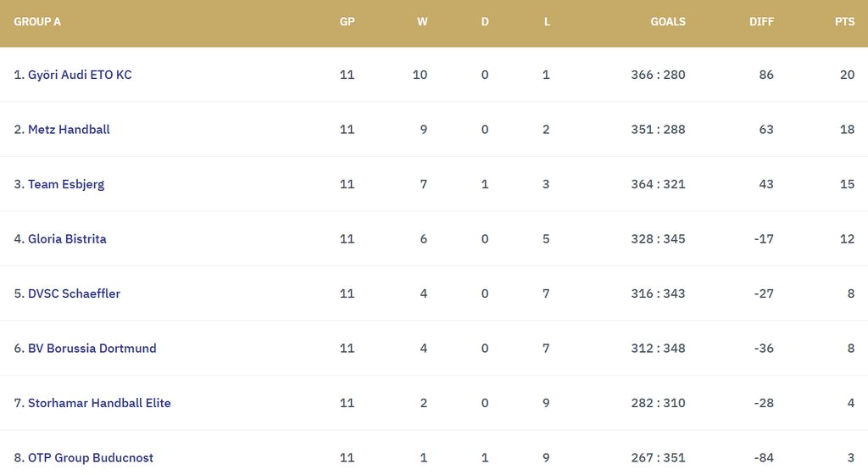Click the L losses column header

click(547, 22)
